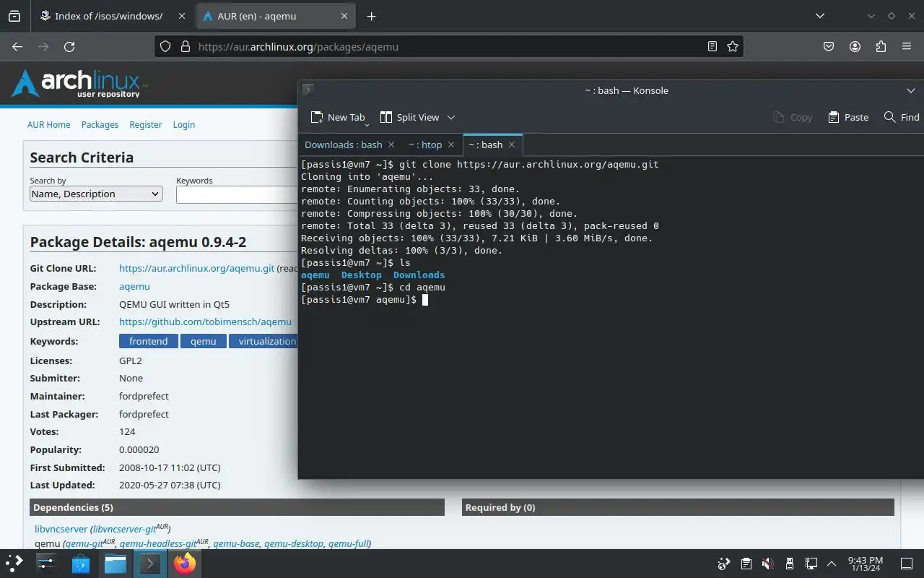Close the '~ : bash' Konsole tab
The width and height of the screenshot is (924, 578).
tap(512, 144)
